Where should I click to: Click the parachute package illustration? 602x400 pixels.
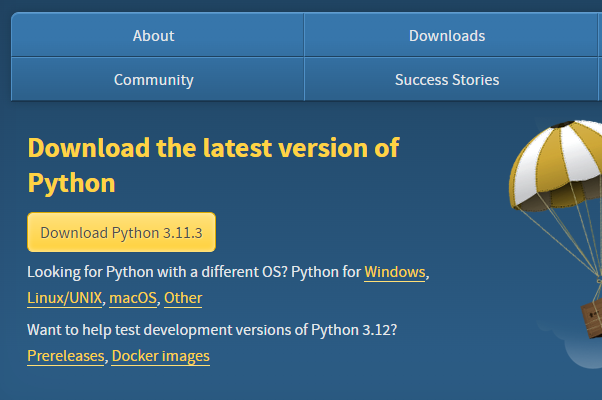(x=557, y=229)
